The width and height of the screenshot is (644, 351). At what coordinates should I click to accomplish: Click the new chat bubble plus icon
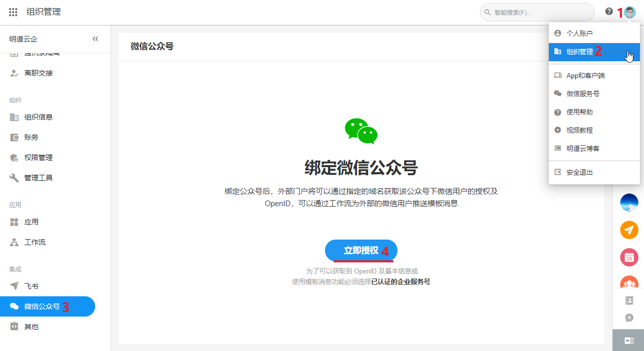pos(629,318)
